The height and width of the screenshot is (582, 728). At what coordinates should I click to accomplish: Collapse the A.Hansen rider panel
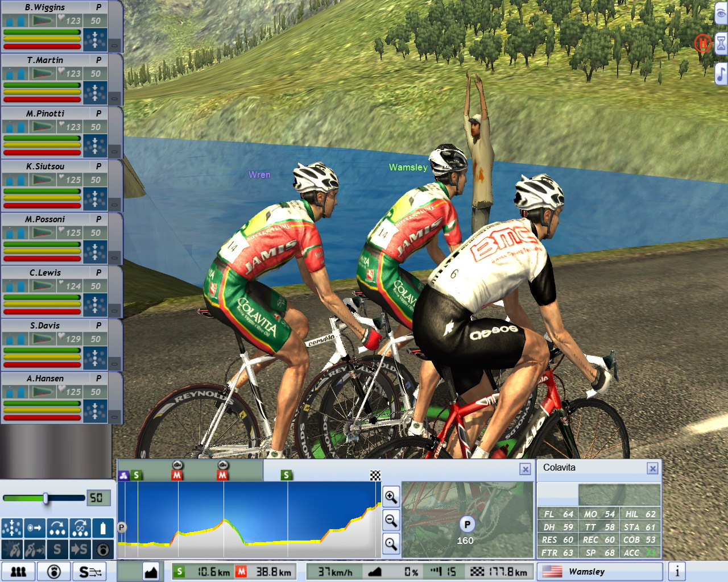(114, 417)
